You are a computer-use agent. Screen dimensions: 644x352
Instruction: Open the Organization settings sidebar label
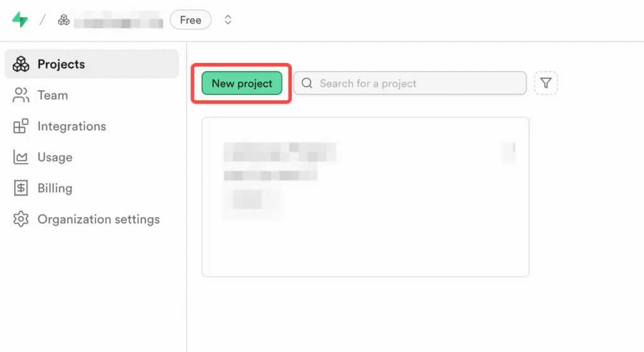point(99,219)
